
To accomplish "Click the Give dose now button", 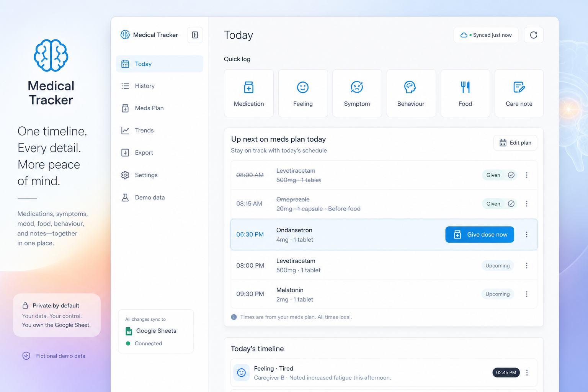I will [x=480, y=235].
